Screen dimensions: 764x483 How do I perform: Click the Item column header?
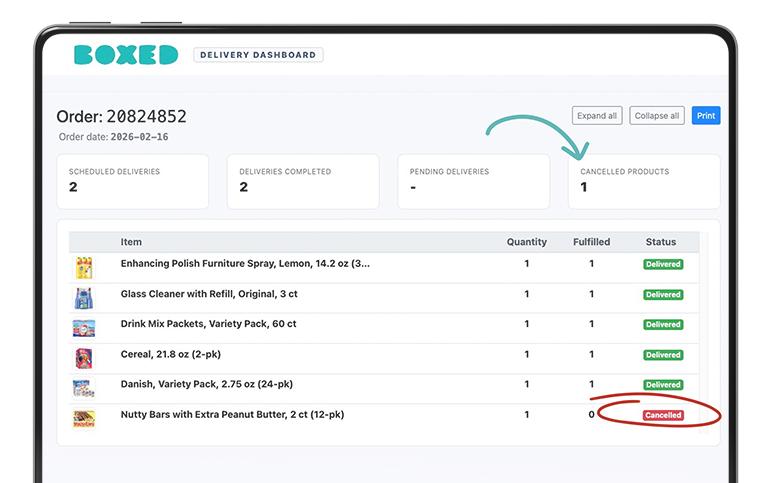(x=131, y=242)
